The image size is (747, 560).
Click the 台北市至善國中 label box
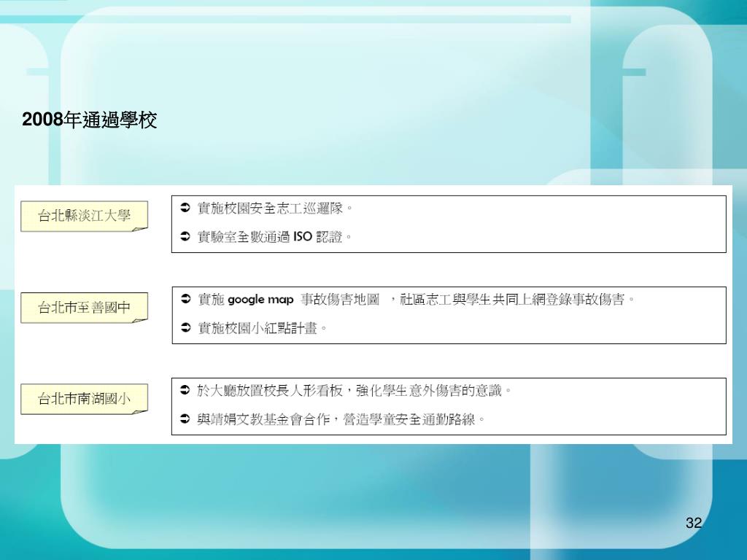85,308
